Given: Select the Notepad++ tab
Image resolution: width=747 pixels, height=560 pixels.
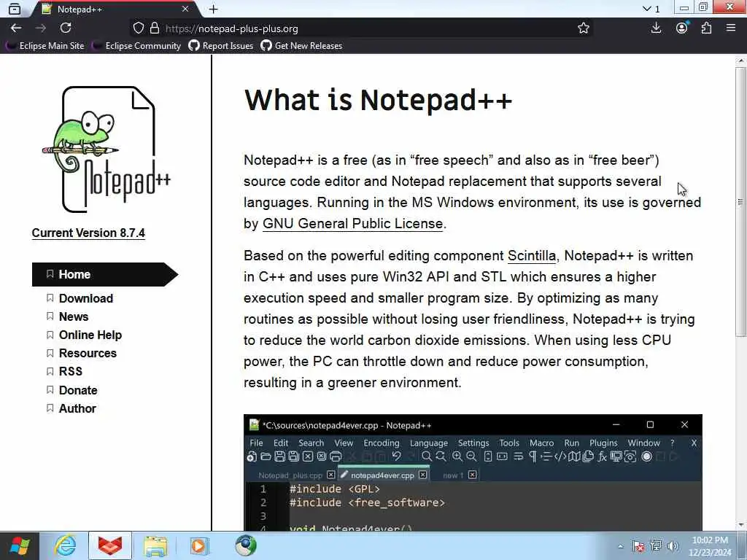Looking at the screenshot, I should point(116,9).
